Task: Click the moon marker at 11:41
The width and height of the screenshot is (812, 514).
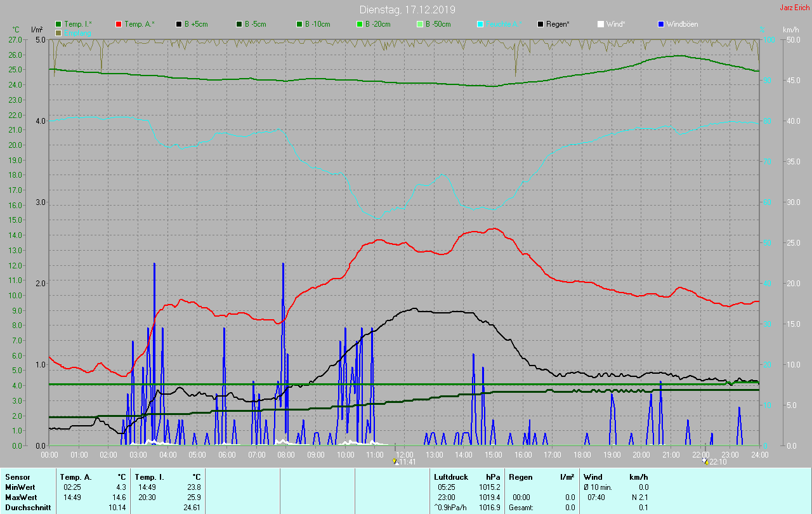Action: coord(396,461)
